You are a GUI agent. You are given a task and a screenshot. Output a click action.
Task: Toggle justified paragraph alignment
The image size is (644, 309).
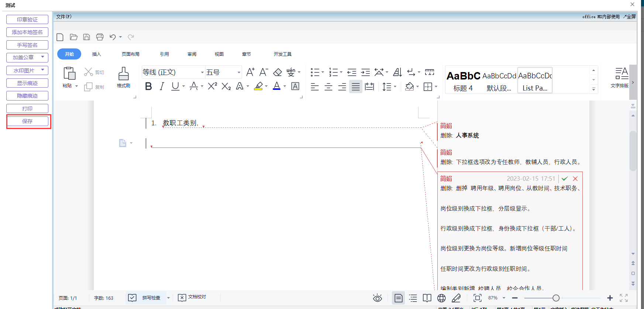[x=355, y=87]
